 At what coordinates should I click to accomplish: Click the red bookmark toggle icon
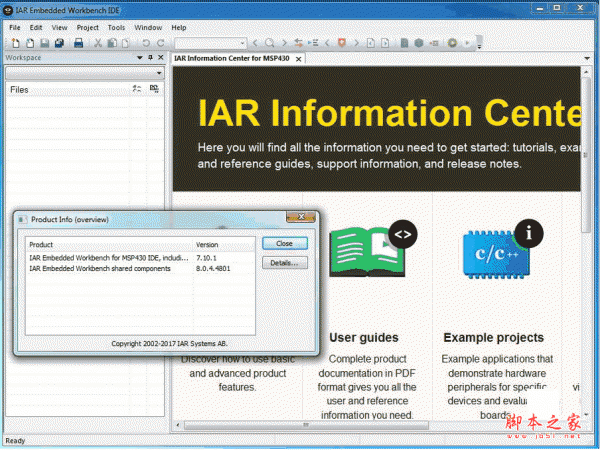[342, 43]
